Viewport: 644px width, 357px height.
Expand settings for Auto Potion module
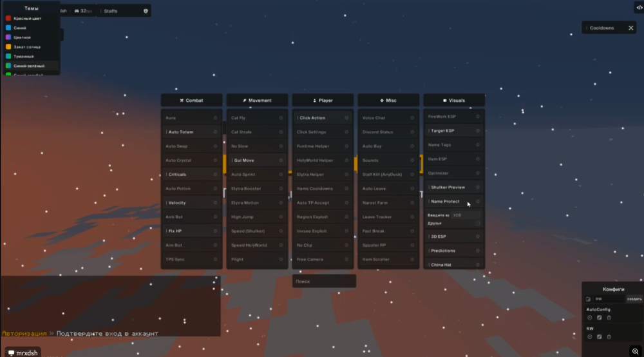(x=215, y=189)
